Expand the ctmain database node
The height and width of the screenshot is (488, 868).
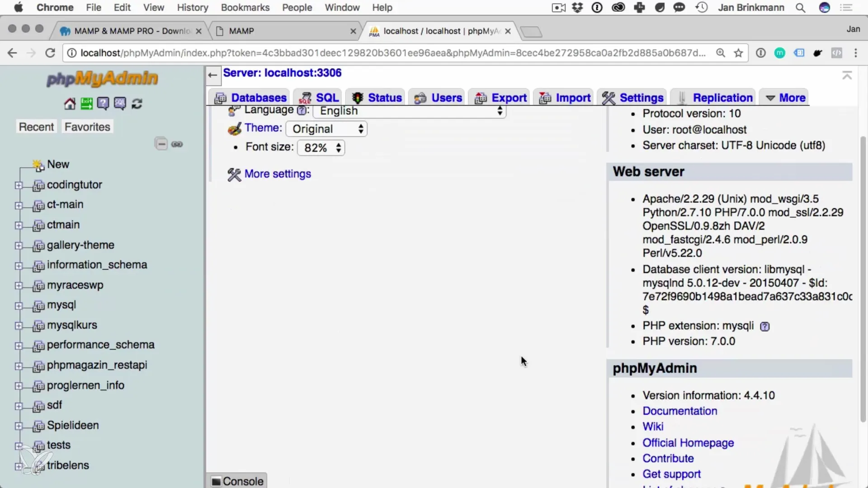(19, 225)
